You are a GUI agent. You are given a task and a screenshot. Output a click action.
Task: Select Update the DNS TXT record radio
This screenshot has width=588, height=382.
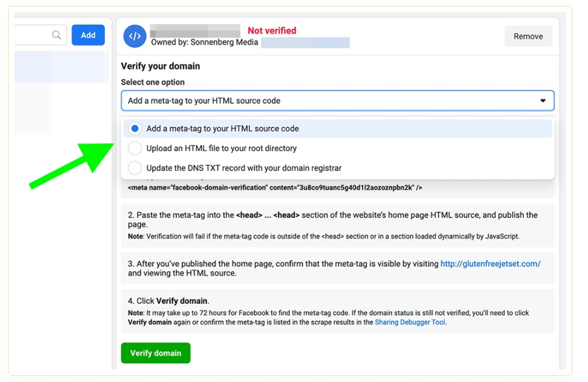click(135, 168)
